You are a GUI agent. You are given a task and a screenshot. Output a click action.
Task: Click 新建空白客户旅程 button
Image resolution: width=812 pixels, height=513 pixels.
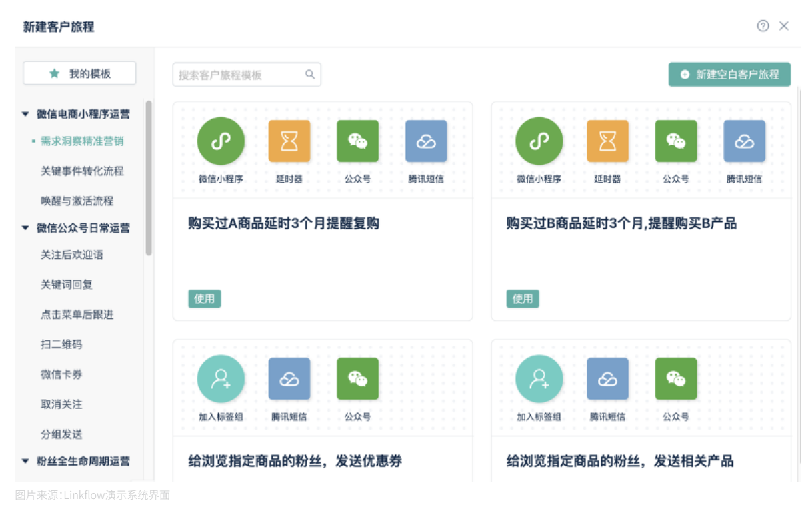pos(729,75)
